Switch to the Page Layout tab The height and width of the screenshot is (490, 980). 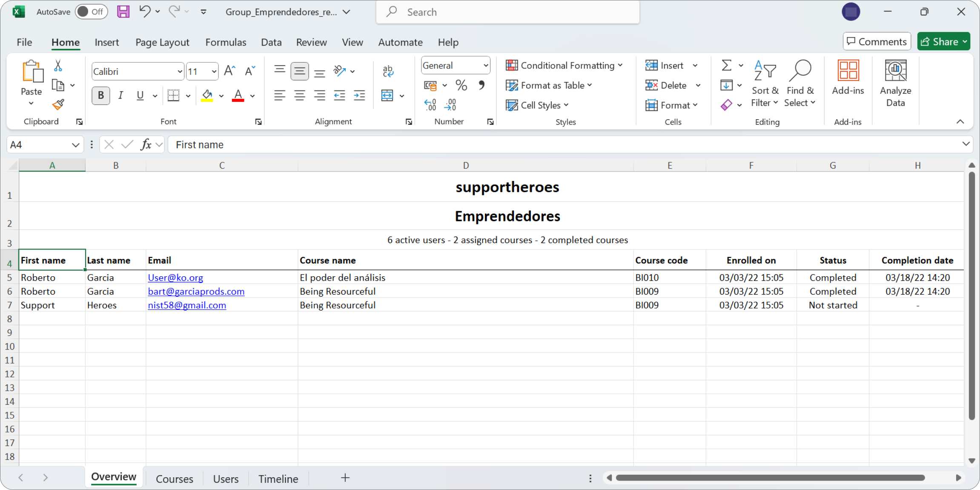click(162, 42)
